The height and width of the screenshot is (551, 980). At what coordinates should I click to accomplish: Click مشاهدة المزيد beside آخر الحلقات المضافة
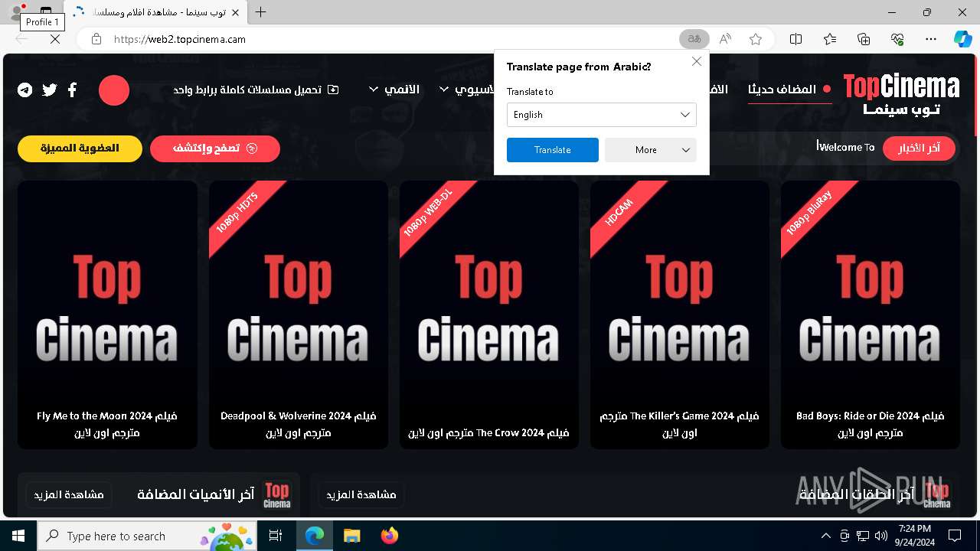361,495
